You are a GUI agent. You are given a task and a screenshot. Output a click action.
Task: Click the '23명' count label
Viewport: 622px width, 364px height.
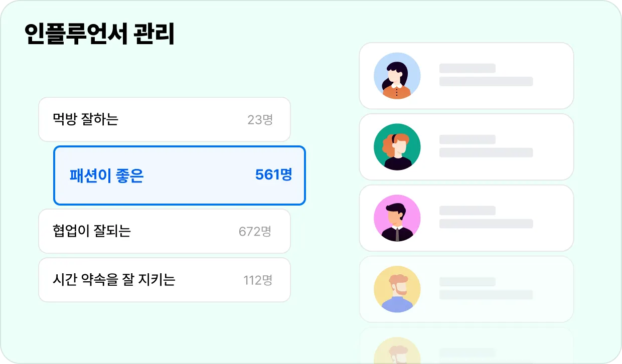(260, 120)
